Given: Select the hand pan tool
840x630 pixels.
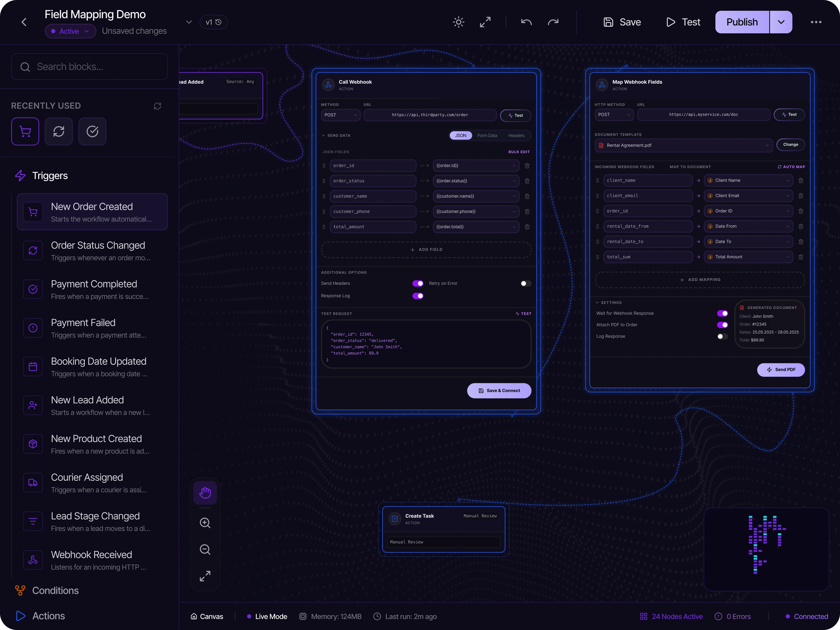Looking at the screenshot, I should [205, 492].
